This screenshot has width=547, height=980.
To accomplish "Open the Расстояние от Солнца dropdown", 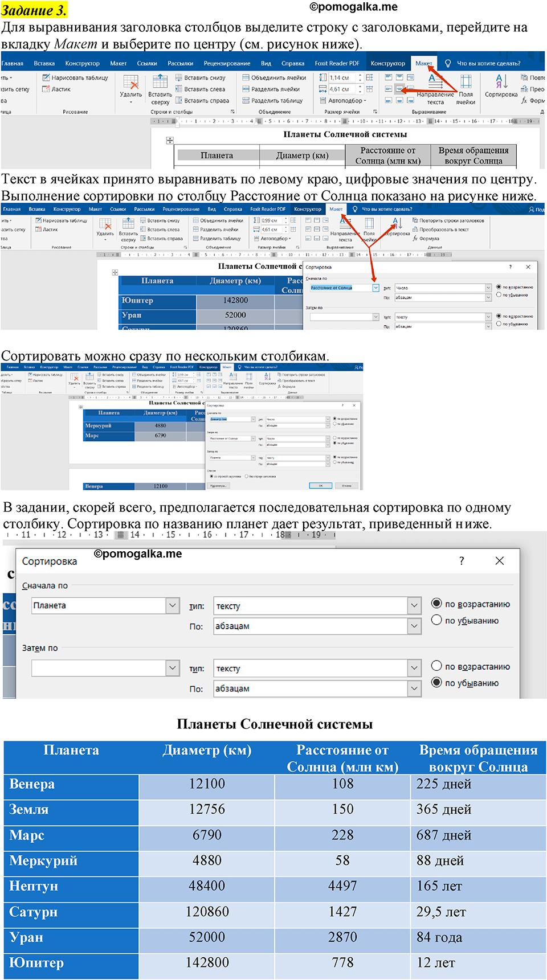I will 375,288.
